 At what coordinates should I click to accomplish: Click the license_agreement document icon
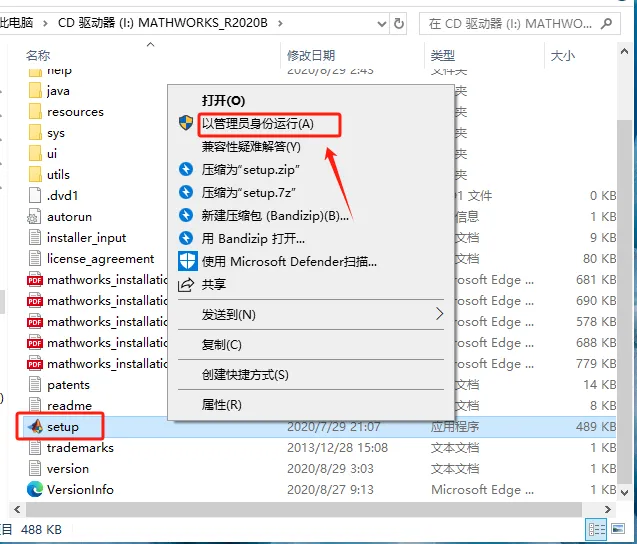(35, 258)
